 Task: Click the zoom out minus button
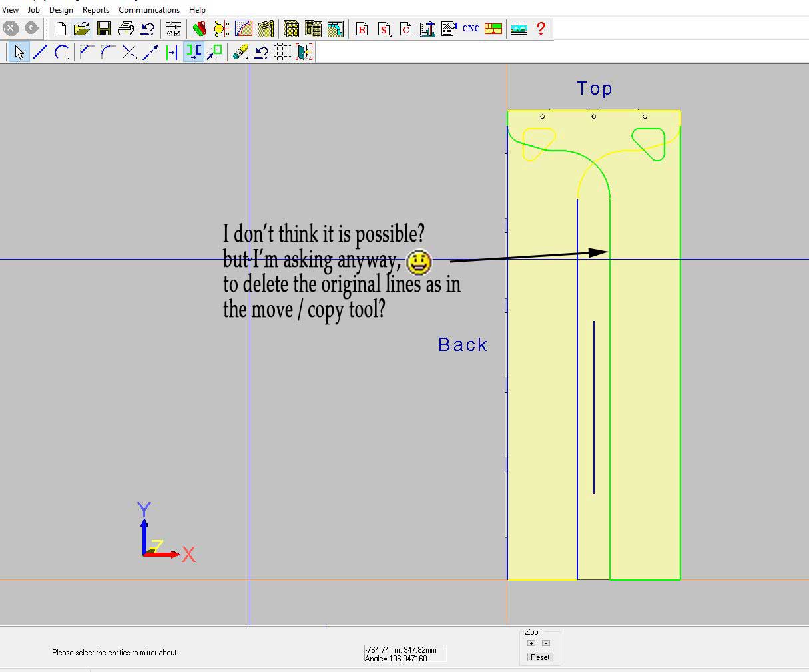(x=546, y=643)
